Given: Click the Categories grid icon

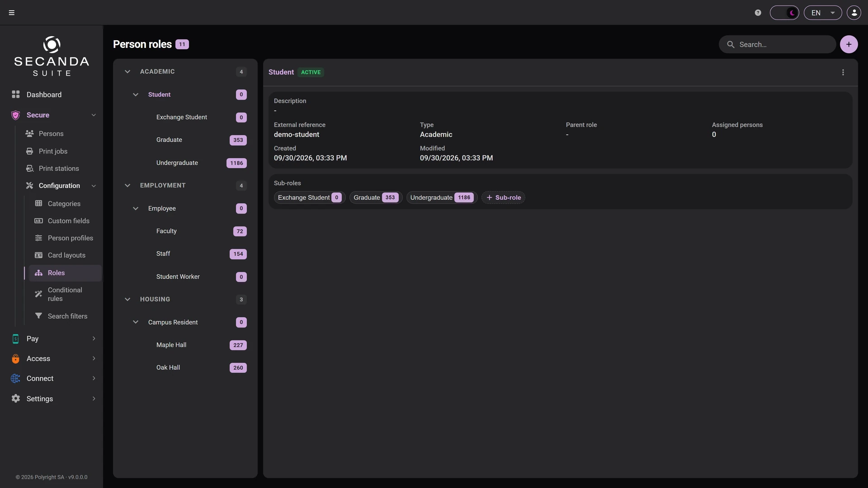Looking at the screenshot, I should (x=39, y=204).
